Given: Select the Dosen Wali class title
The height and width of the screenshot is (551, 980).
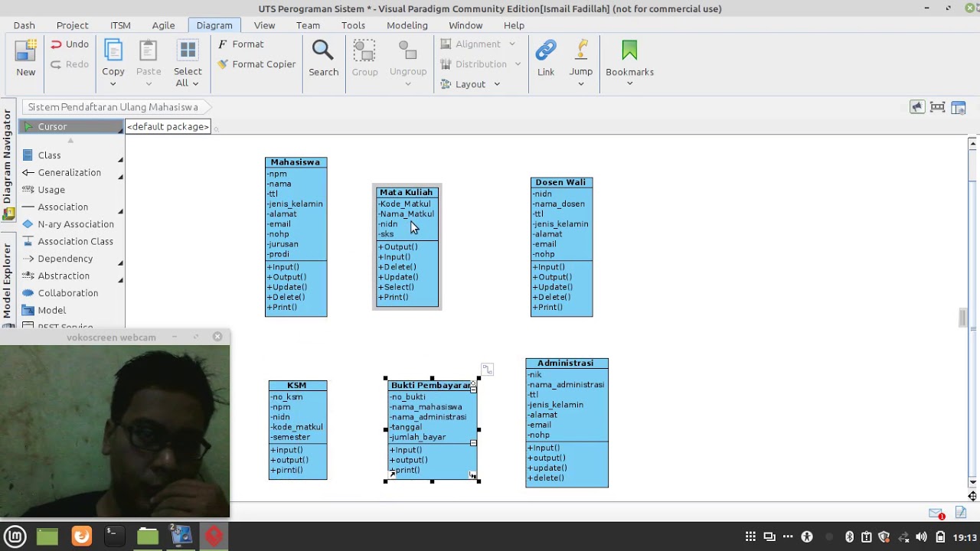Looking at the screenshot, I should point(561,182).
